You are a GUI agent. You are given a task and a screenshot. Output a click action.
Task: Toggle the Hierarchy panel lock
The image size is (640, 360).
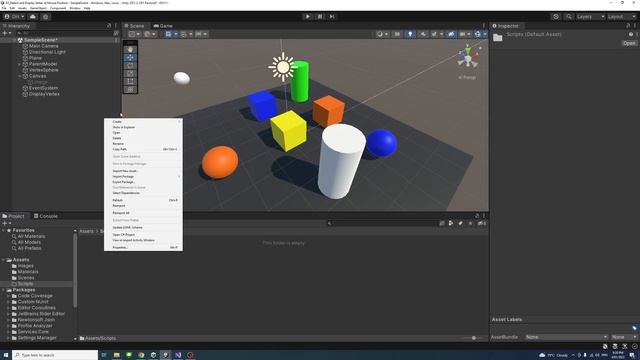109,26
